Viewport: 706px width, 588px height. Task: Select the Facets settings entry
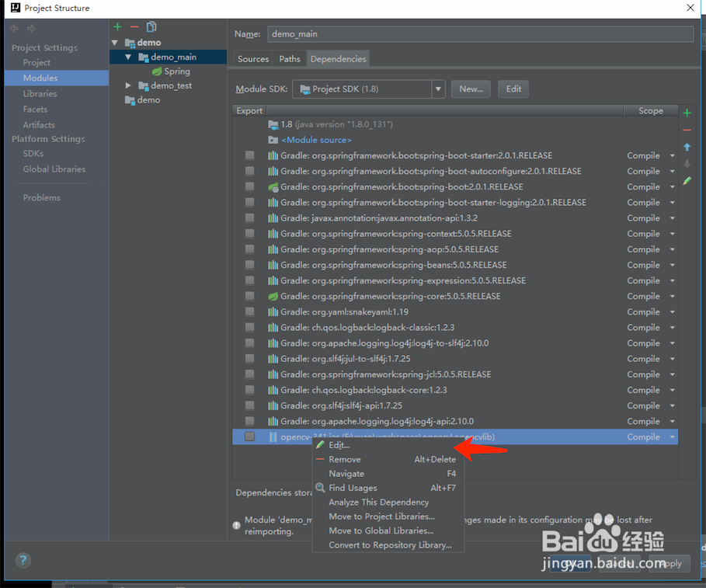(35, 110)
